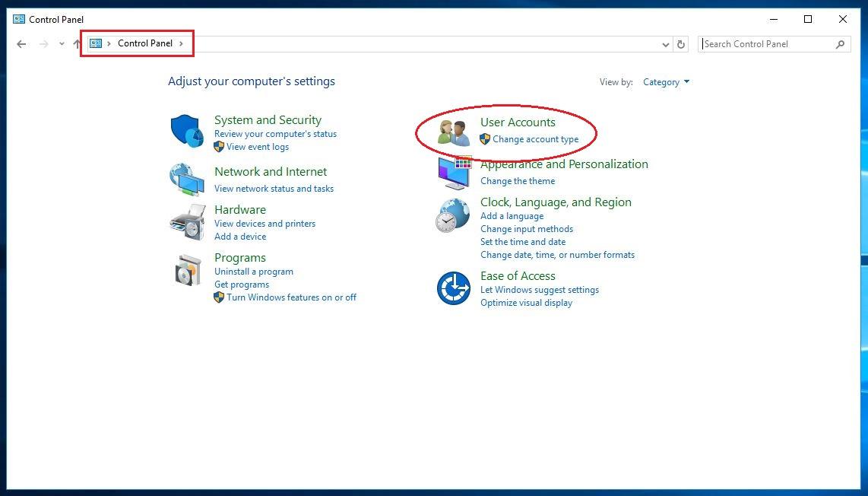This screenshot has width=868, height=496.
Task: Open User Accounts heading
Action: [518, 122]
